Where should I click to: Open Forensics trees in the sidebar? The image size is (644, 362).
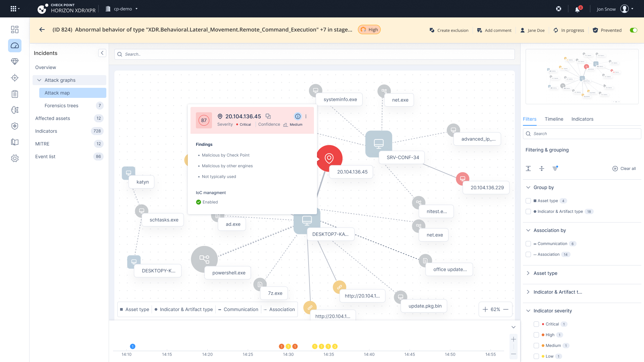[61, 106]
